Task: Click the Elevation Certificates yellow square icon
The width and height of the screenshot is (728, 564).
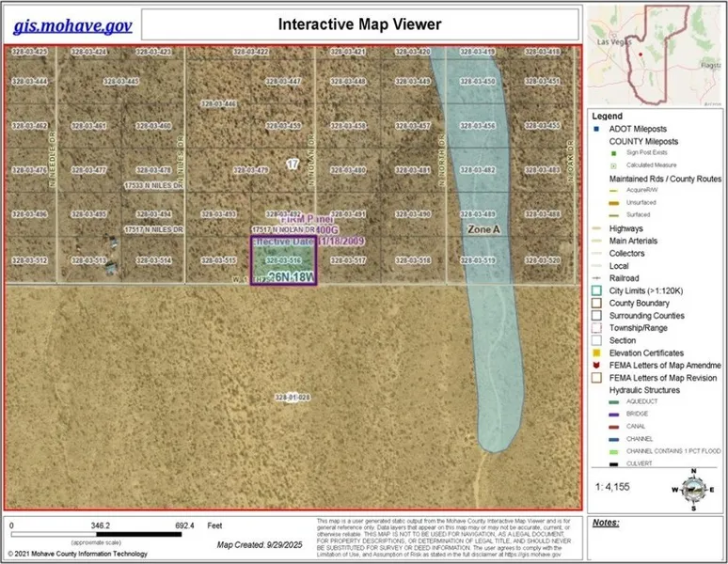Action: 596,352
